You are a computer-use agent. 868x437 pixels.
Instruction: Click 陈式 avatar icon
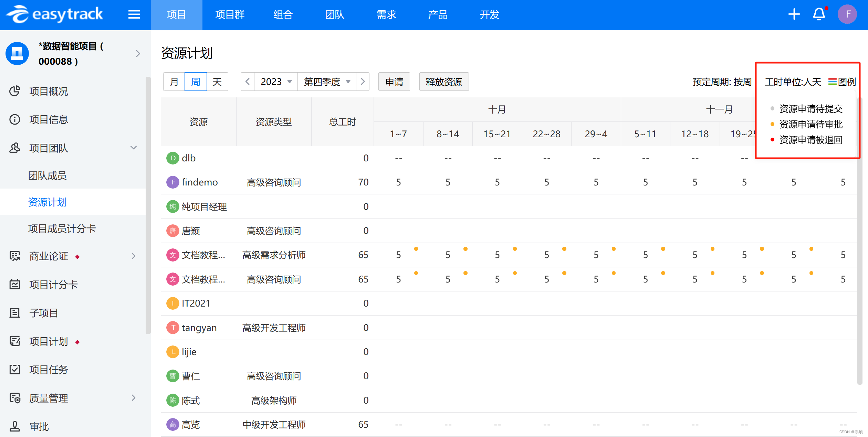pos(173,400)
